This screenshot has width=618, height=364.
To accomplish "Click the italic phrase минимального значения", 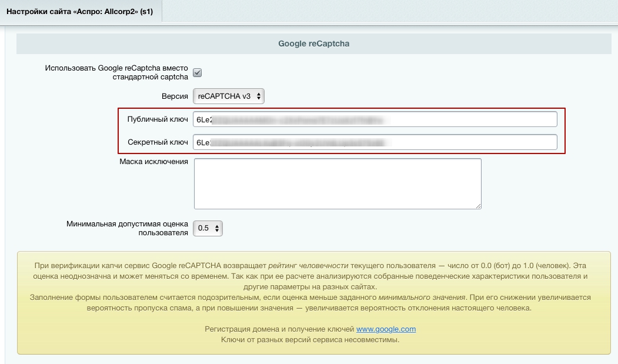I will 422,298.
